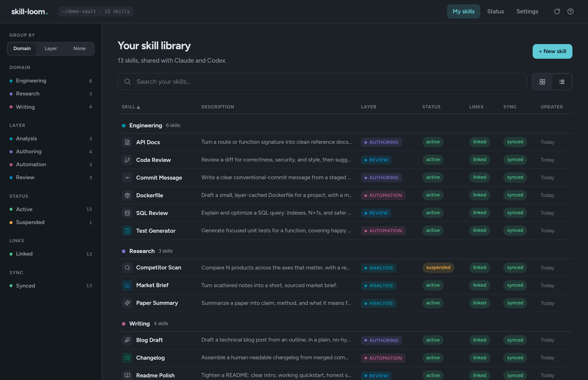Click the demo-vault path chip

(x=96, y=11)
